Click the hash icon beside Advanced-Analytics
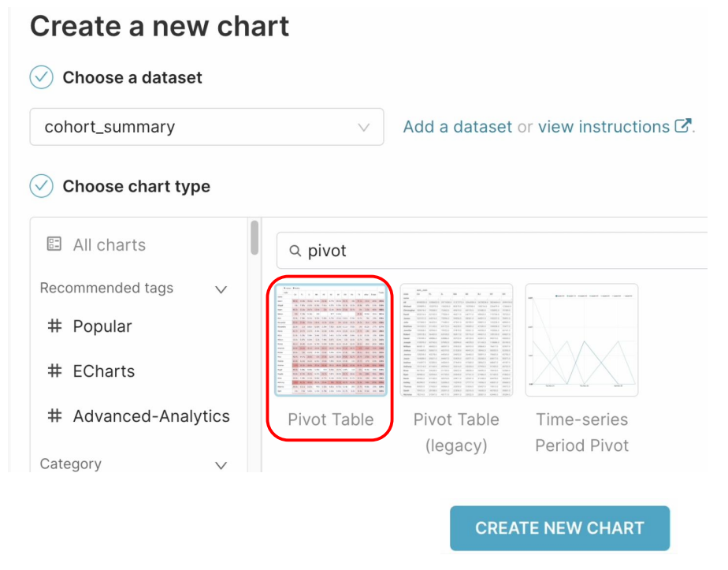This screenshot has height=570, width=728. (x=54, y=416)
